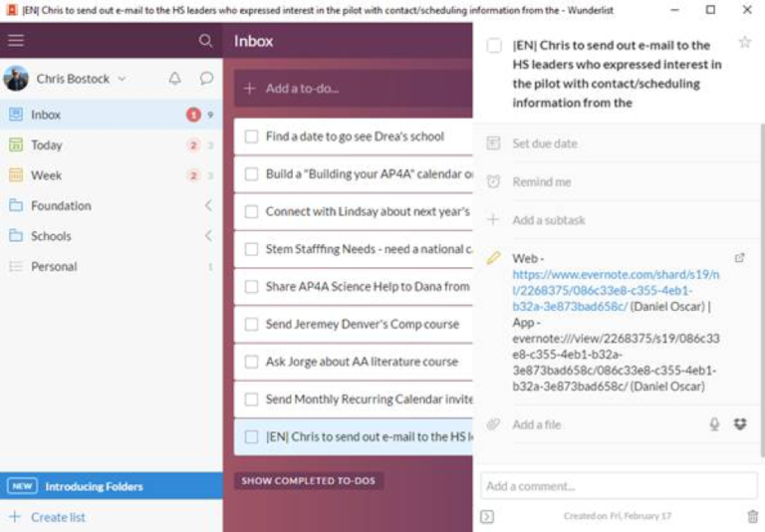Click the Inbox list icon in sidebar
This screenshot has width=765, height=532.
16,115
